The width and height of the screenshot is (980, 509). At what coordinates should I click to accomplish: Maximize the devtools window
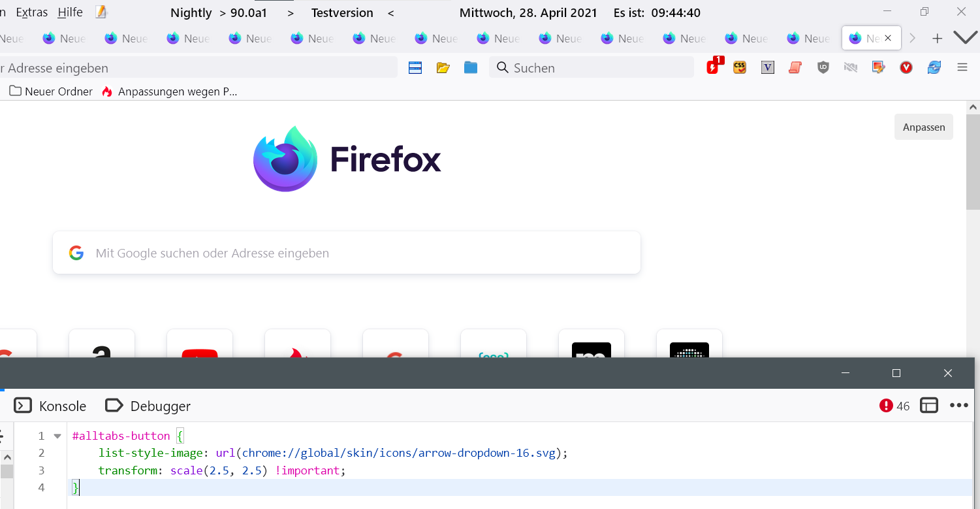(x=896, y=373)
